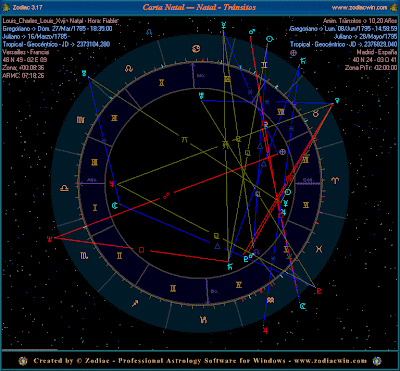The height and width of the screenshot is (371, 400).
Task: Open the www.zodiacwin.com link in the title bar
Action: [360, 7]
